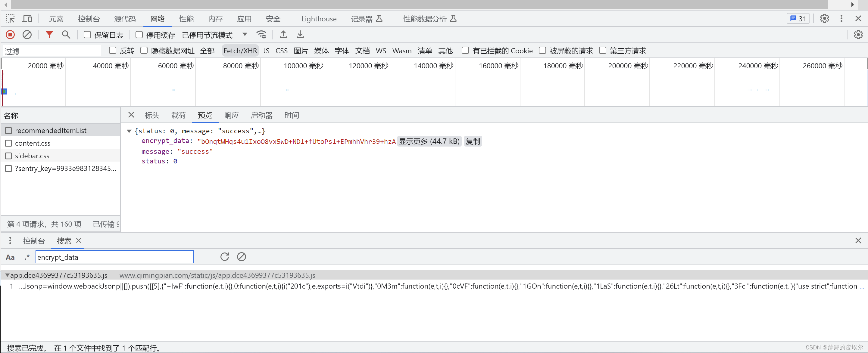Open the throttling mode dropdown

pyautogui.click(x=215, y=35)
